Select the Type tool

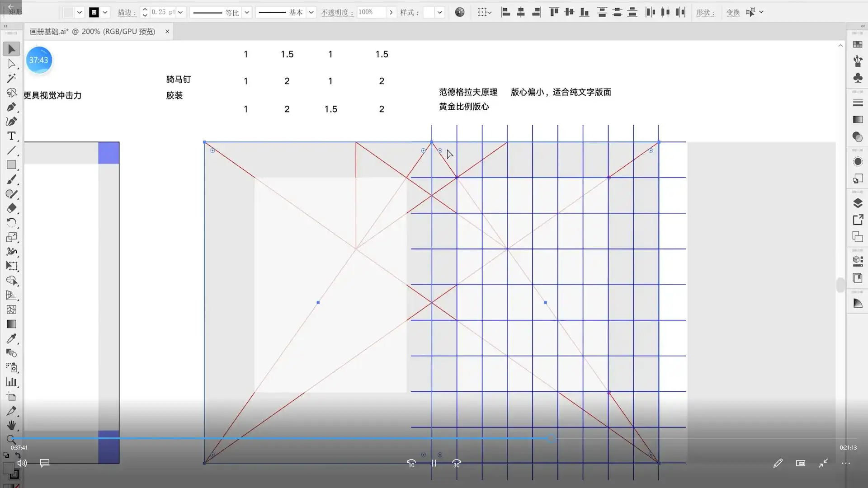point(11,136)
